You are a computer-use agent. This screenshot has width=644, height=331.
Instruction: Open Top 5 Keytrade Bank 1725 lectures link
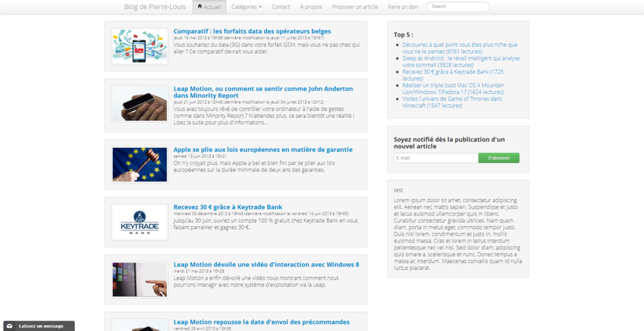pos(453,75)
